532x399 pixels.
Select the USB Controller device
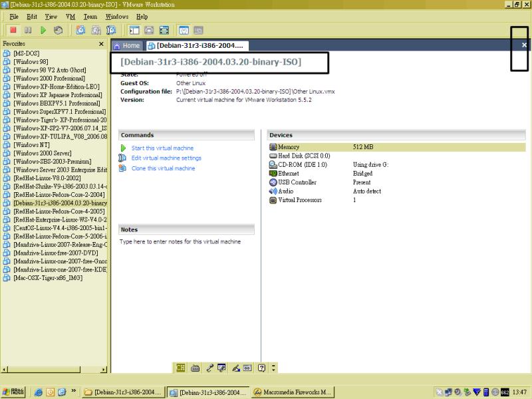coord(397,182)
